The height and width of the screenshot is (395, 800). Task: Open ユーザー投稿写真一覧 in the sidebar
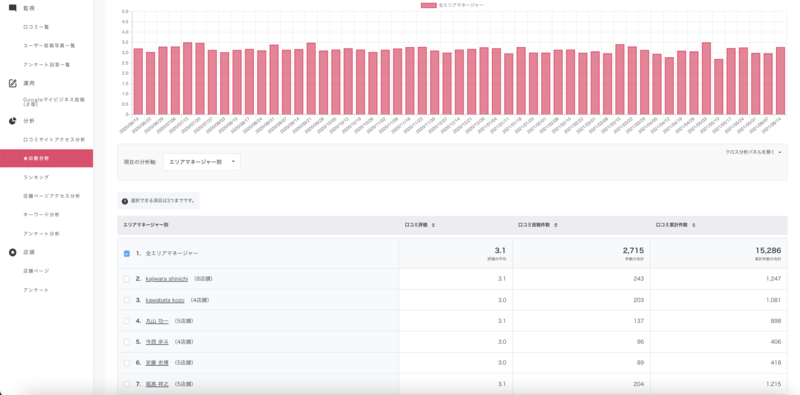(x=49, y=45)
